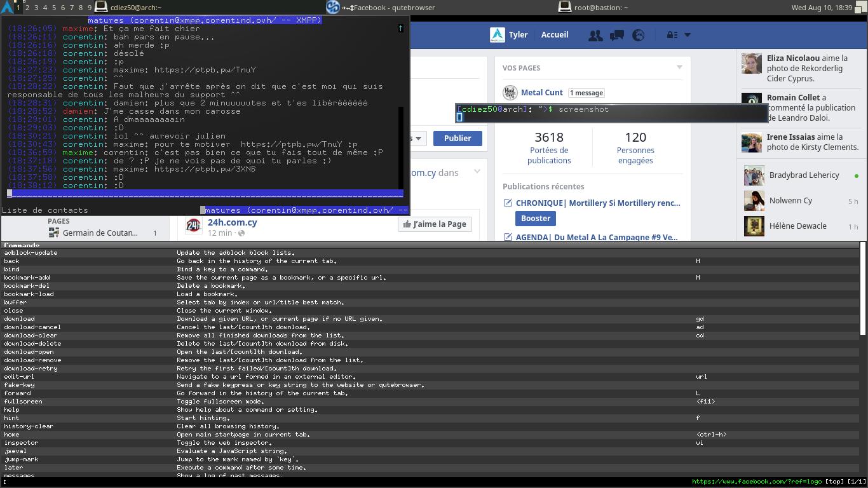Open AGENDA Du Metal A La Campagne post
This screenshot has width=868, height=488.
(x=597, y=237)
